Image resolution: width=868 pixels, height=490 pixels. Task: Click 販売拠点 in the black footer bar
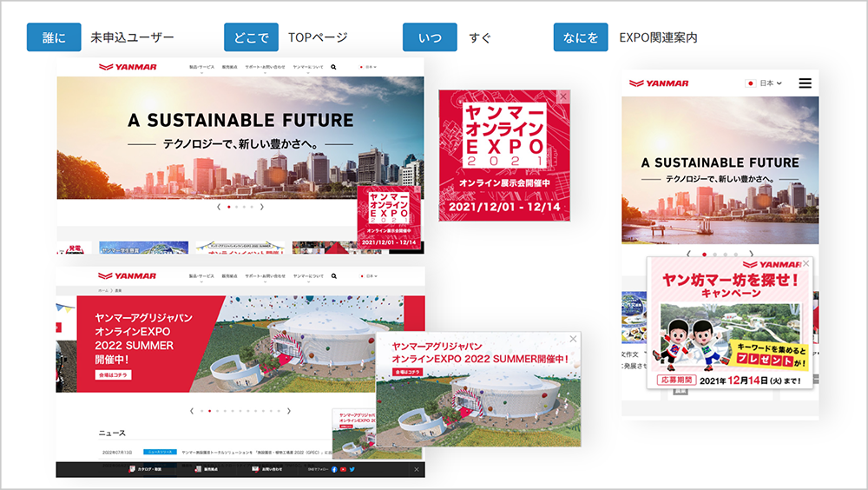point(207,469)
